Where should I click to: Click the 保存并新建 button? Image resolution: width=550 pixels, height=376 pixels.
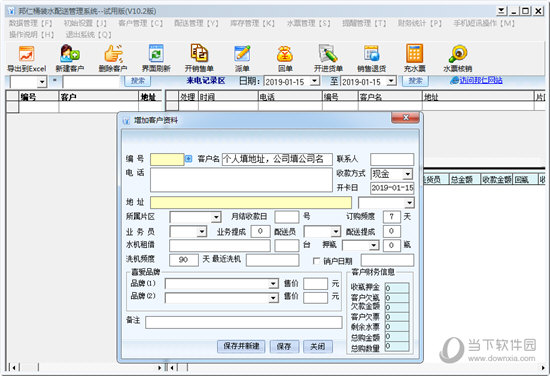(x=241, y=347)
